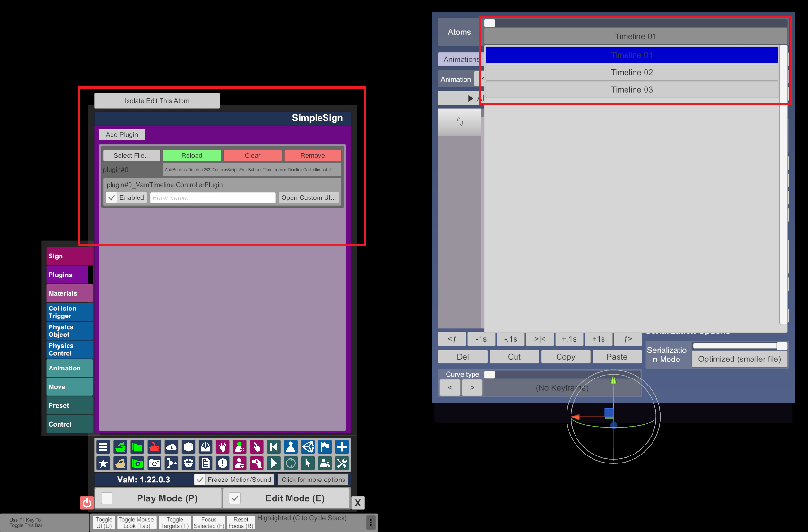
Task: Select highlighted Timeline 01 list option
Action: coord(632,55)
